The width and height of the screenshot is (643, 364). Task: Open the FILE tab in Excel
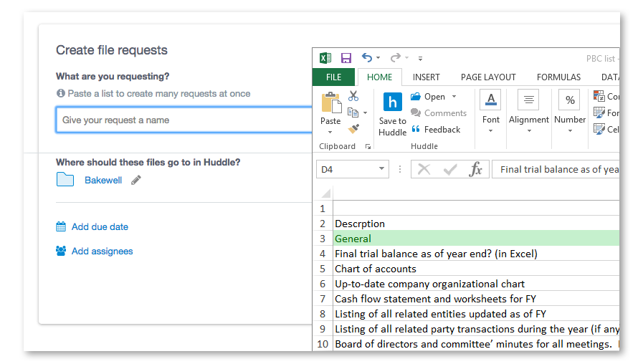click(x=333, y=77)
